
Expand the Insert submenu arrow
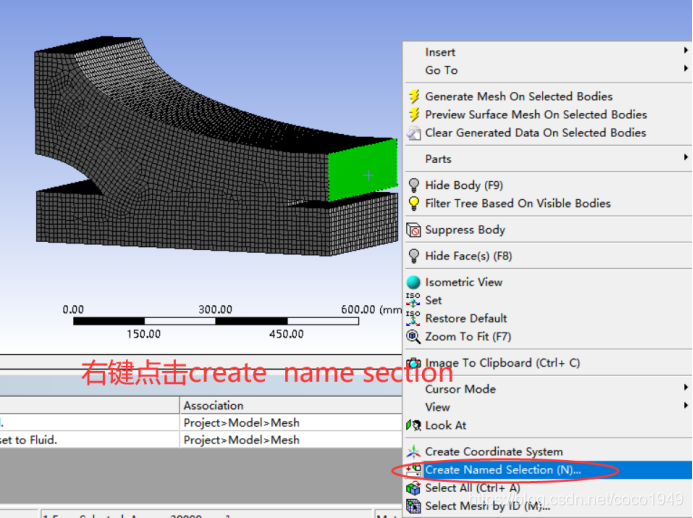point(685,50)
